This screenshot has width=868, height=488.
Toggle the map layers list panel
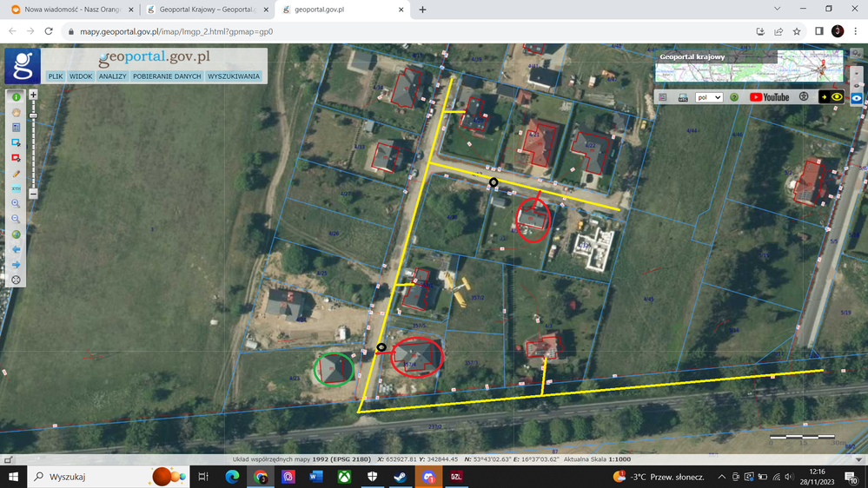663,97
